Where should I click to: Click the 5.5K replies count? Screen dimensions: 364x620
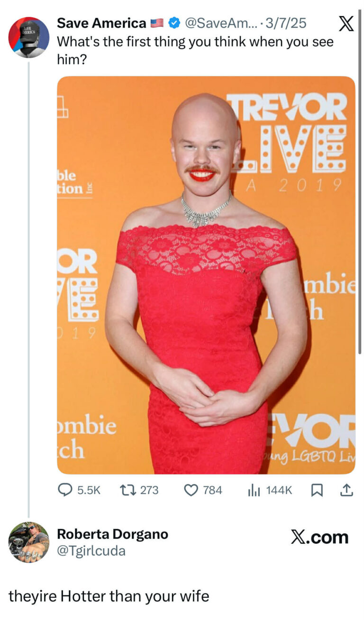89,490
